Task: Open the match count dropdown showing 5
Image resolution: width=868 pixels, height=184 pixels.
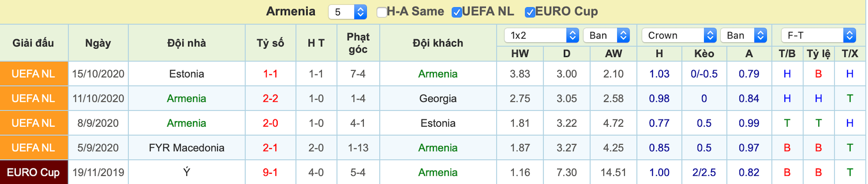Action: click(347, 12)
